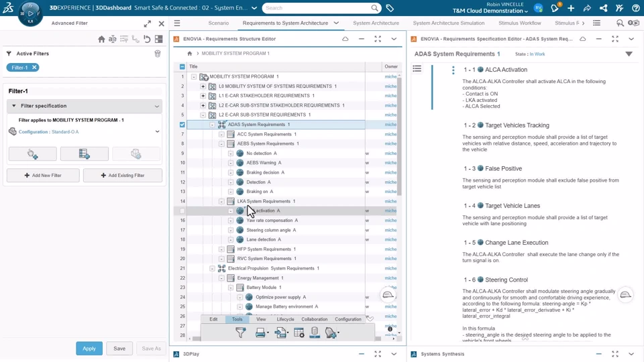
Task: Open the help question mark icon
Action: tap(636, 8)
